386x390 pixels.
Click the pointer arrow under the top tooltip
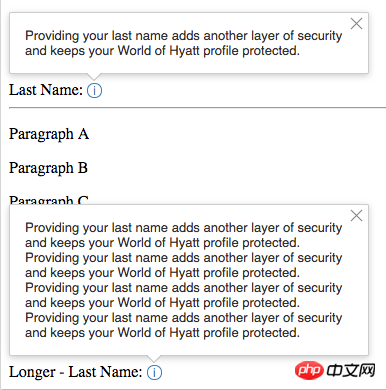coord(94,76)
